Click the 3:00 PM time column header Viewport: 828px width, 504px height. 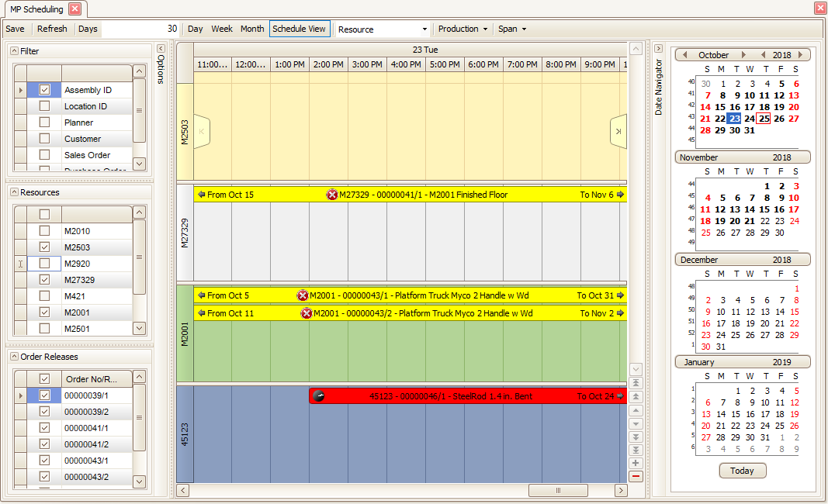click(x=367, y=64)
